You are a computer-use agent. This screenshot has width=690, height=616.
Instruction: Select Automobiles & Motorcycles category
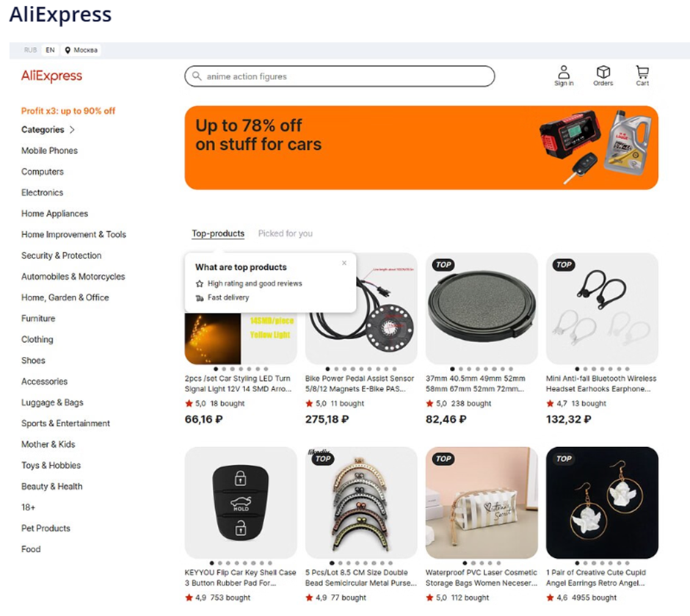coord(73,276)
